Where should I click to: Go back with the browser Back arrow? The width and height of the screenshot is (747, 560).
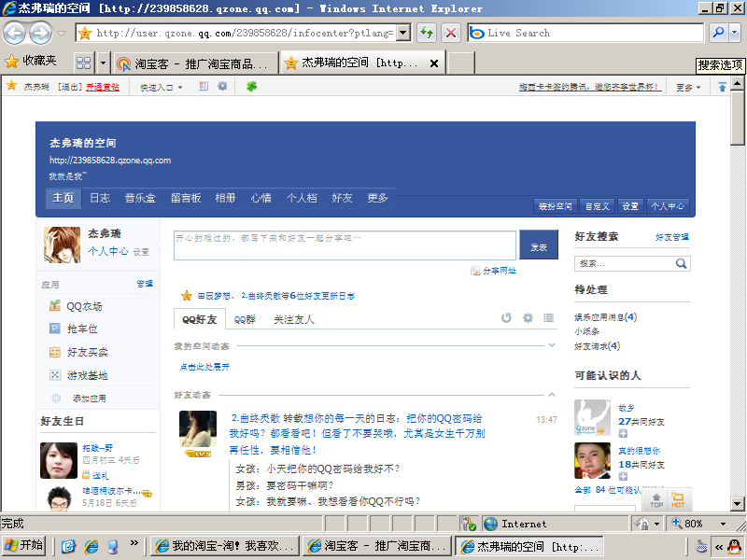pyautogui.click(x=15, y=34)
